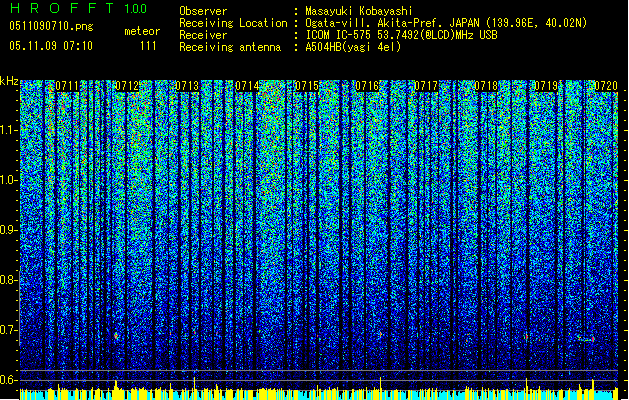Click the bright meteor echo near 0712
This screenshot has height=400, width=629.
(x=116, y=336)
